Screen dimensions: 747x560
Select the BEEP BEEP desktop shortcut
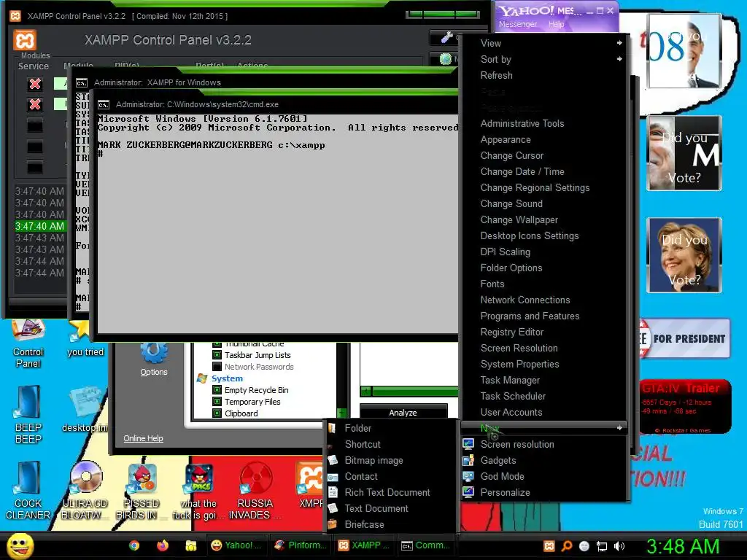point(28,415)
